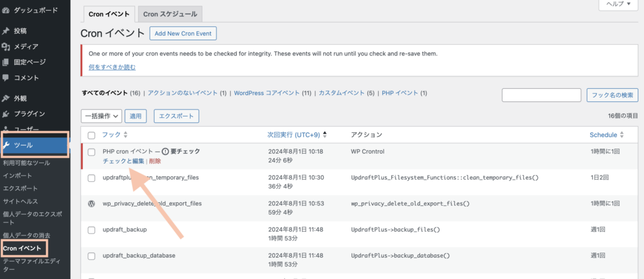Click the Schedule column header link
Image resolution: width=644 pixels, height=279 pixels.
click(603, 135)
